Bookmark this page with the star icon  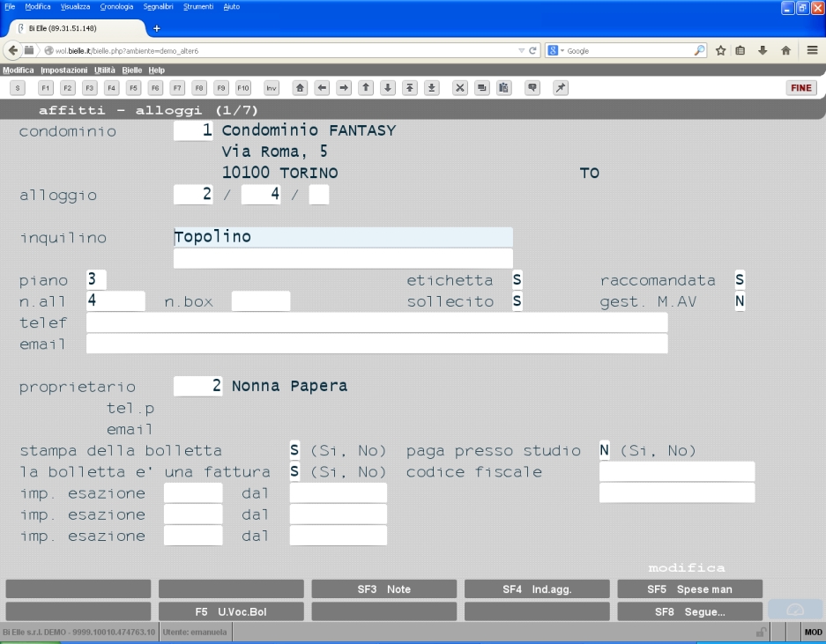tap(720, 50)
